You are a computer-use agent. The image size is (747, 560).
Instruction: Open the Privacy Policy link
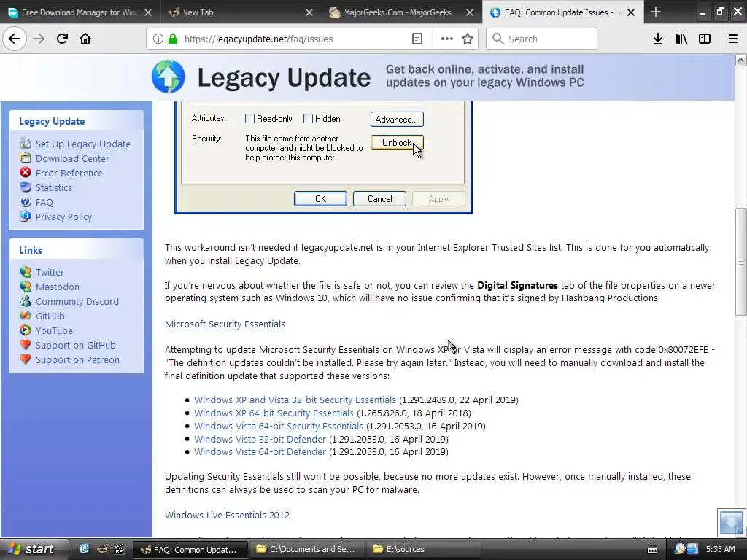tap(64, 217)
